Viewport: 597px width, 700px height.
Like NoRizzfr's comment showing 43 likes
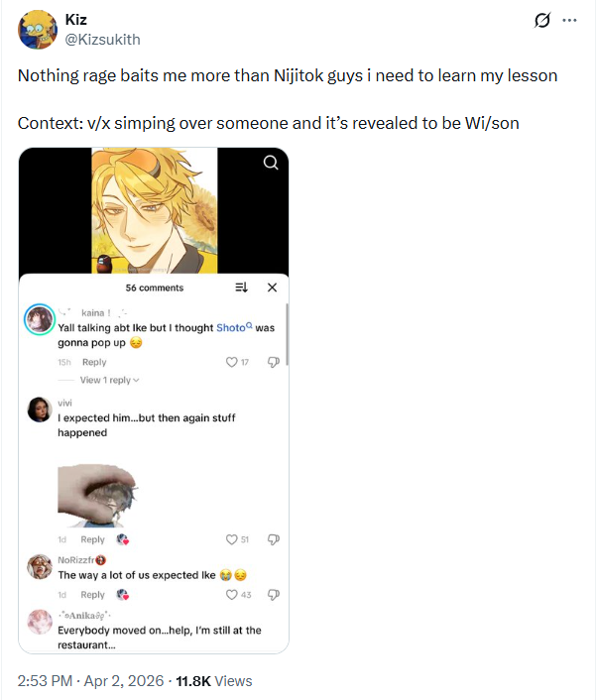pyautogui.click(x=231, y=595)
